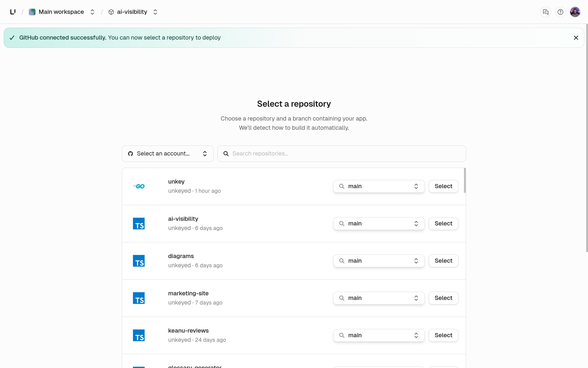This screenshot has height=368, width=588.
Task: Click the ai-visibility breadcrumb label
Action: click(x=132, y=12)
